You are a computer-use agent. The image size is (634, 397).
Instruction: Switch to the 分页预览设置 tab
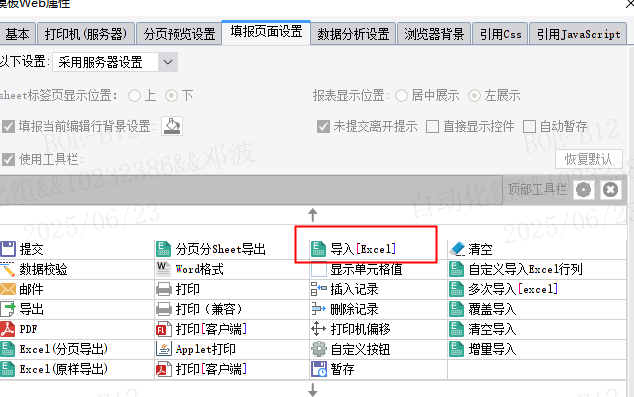click(x=179, y=34)
